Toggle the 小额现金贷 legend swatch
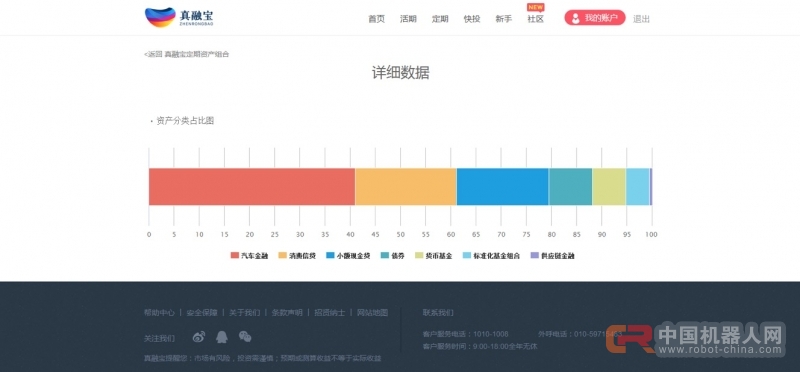Image resolution: width=800 pixels, height=372 pixels. pos(330,256)
